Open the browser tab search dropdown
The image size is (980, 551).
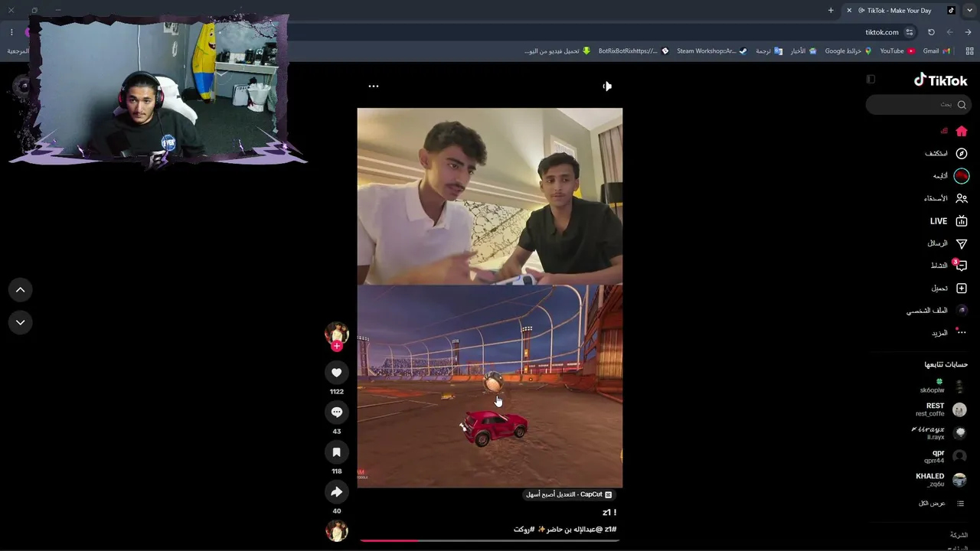coord(969,11)
